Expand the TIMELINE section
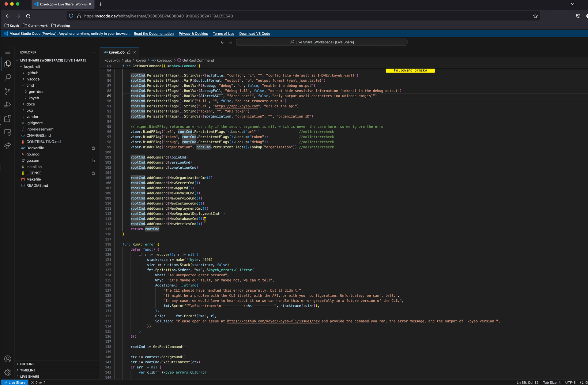 28,370
